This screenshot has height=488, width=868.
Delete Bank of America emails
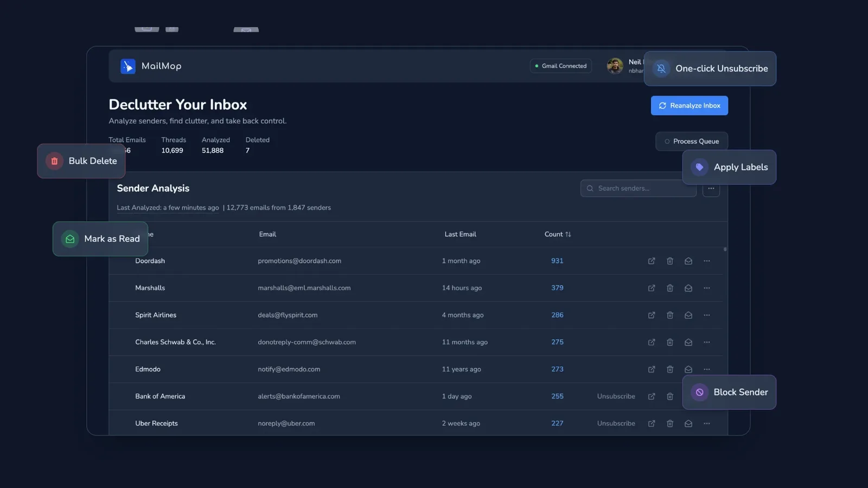(670, 396)
